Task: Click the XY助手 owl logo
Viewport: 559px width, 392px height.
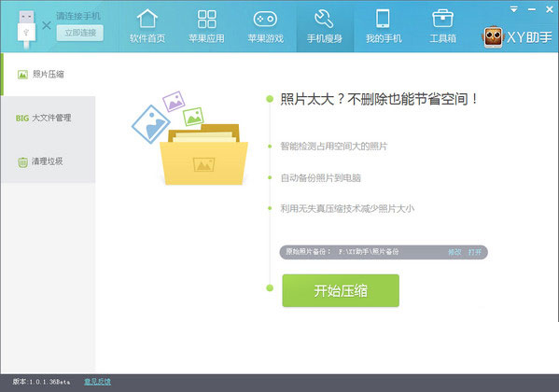Action: pos(493,37)
